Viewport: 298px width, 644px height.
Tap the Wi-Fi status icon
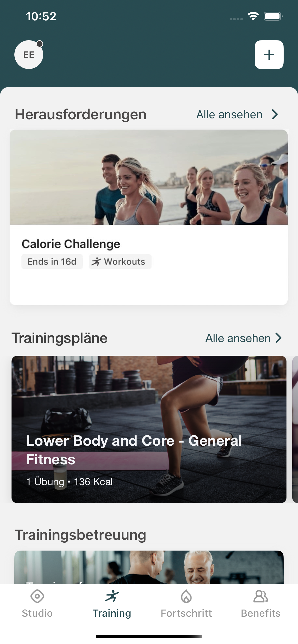(x=253, y=16)
